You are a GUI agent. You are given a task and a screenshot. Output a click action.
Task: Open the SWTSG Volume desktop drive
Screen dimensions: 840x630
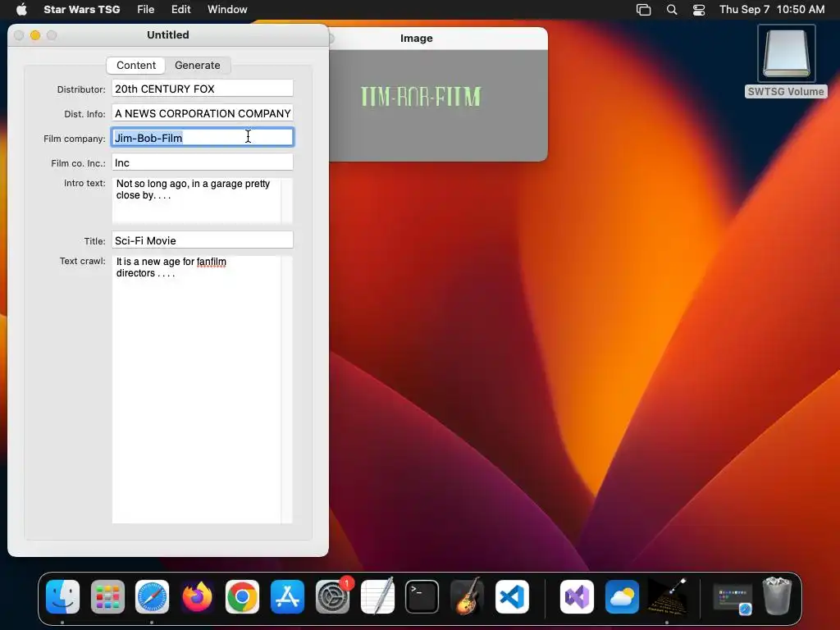(x=786, y=61)
